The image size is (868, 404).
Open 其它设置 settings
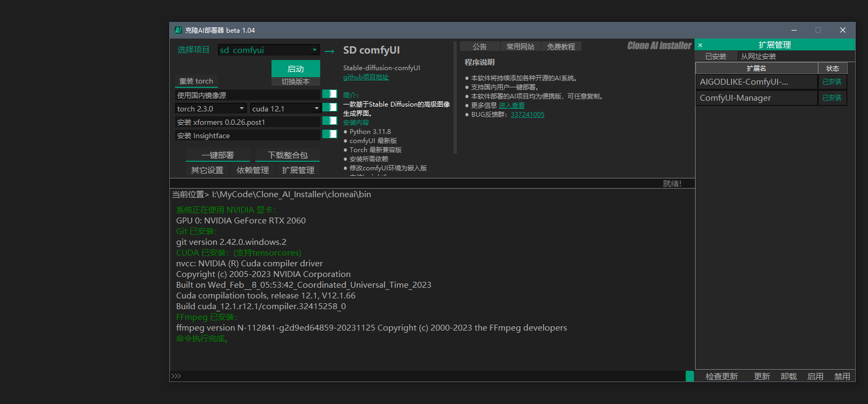point(207,170)
